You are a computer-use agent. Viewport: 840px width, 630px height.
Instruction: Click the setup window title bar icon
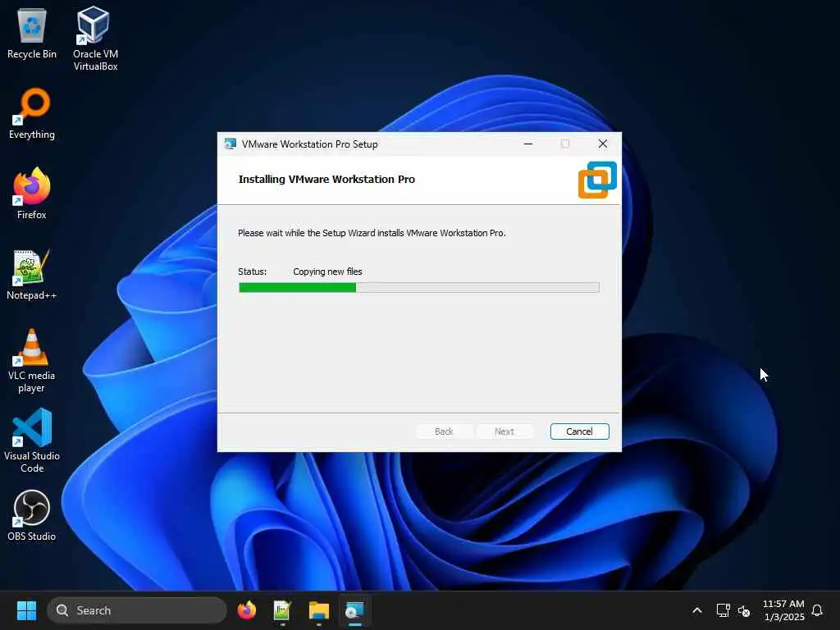point(231,144)
